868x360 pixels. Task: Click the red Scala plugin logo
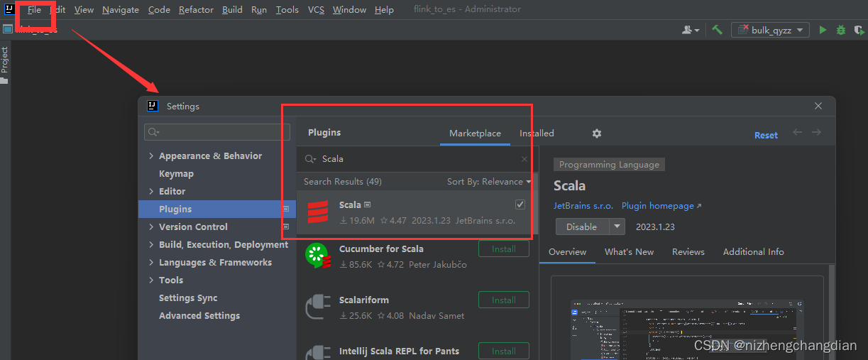pyautogui.click(x=318, y=212)
